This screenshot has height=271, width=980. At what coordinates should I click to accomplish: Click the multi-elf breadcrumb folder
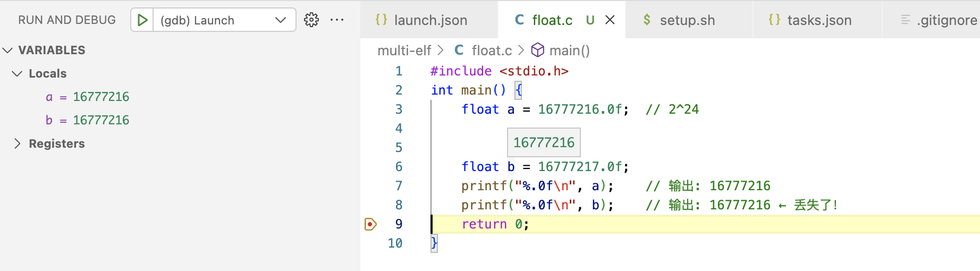pos(404,50)
